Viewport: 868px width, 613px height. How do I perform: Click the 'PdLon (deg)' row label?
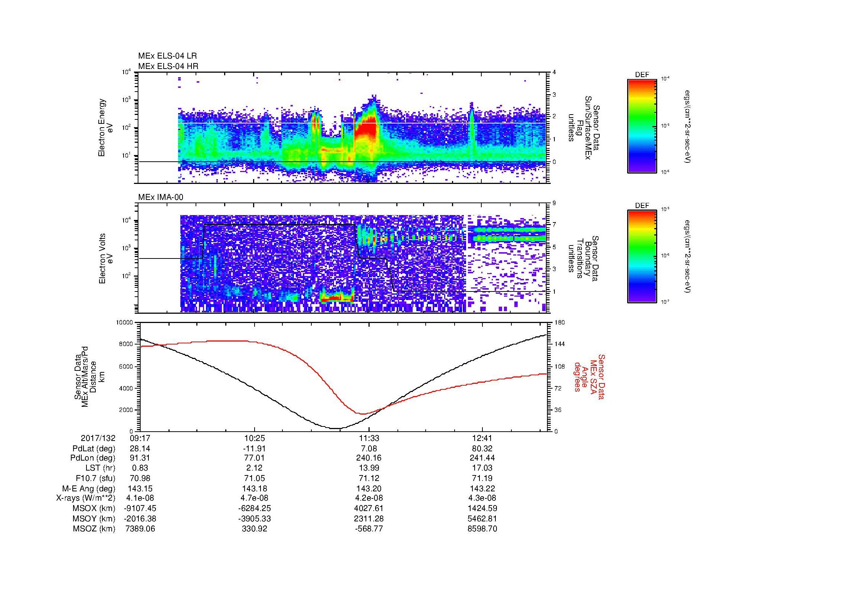pyautogui.click(x=93, y=458)
